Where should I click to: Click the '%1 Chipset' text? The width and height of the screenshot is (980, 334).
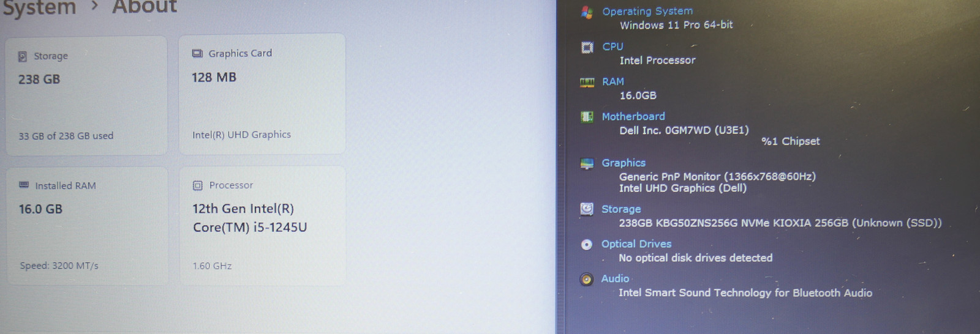(x=790, y=141)
